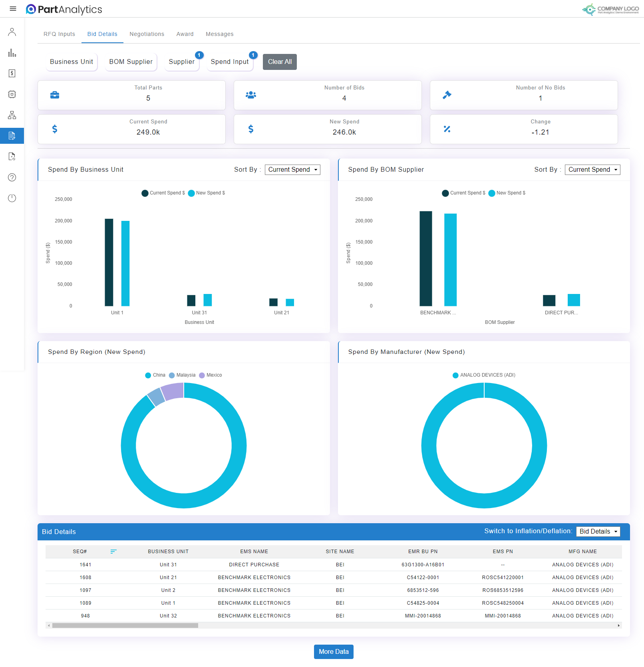Open the hamburger menu icon
644x667 pixels.
pos(13,9)
